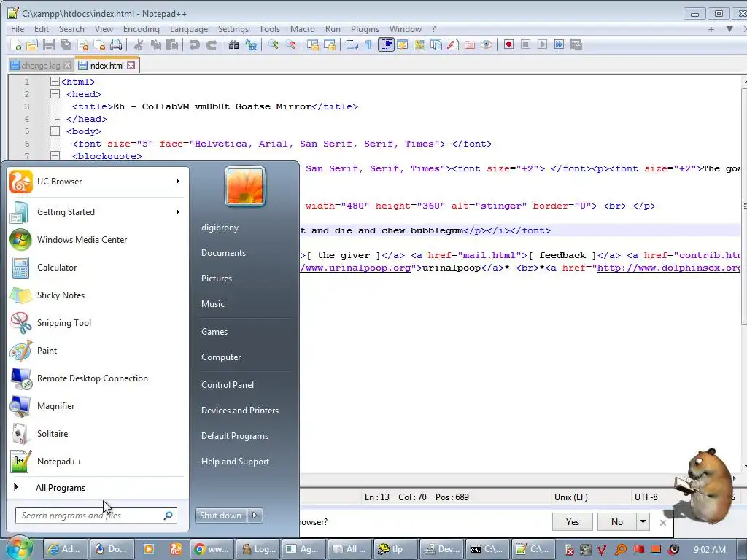Click the Windows Start orb

20,549
